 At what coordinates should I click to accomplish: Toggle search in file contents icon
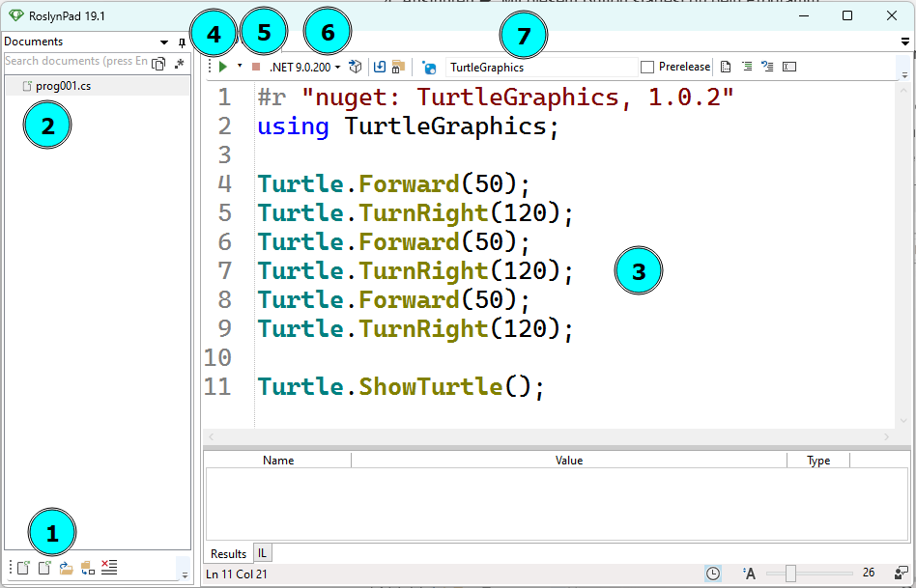(x=158, y=62)
